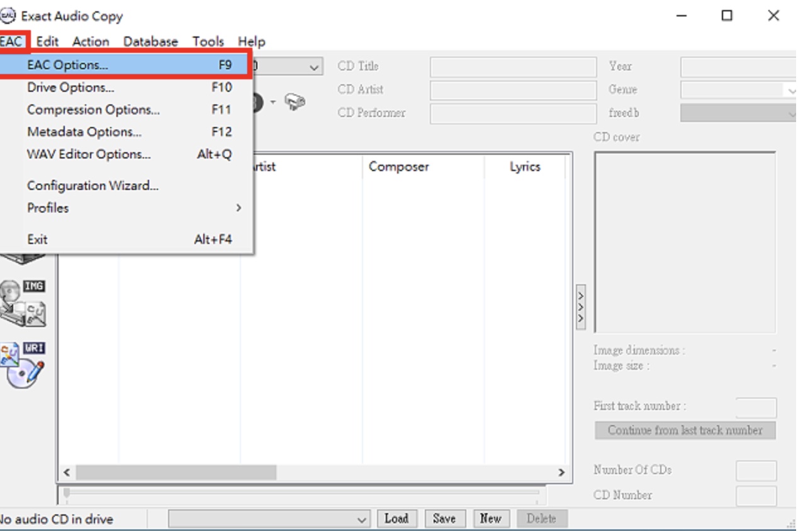The width and height of the screenshot is (798, 532).
Task: Open the small arrow beside the toolbar icons
Action: (x=273, y=102)
